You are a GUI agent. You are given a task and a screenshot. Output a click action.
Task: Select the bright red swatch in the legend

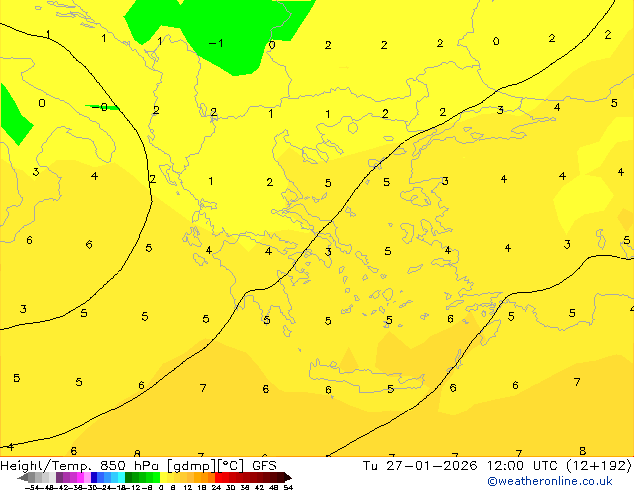(x=218, y=477)
